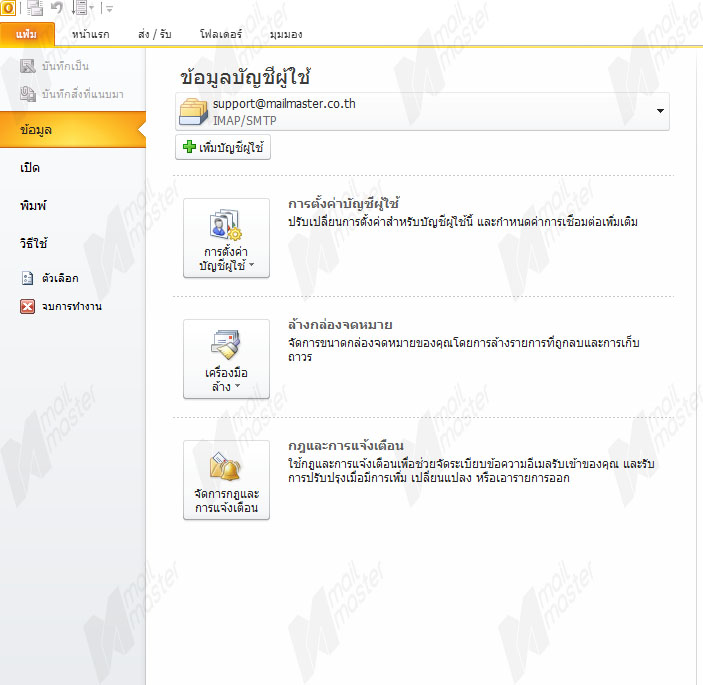Screen dimensions: 703x685
Task: Click the ล้างกล่องจดหมาย section heading
Action: (340, 325)
